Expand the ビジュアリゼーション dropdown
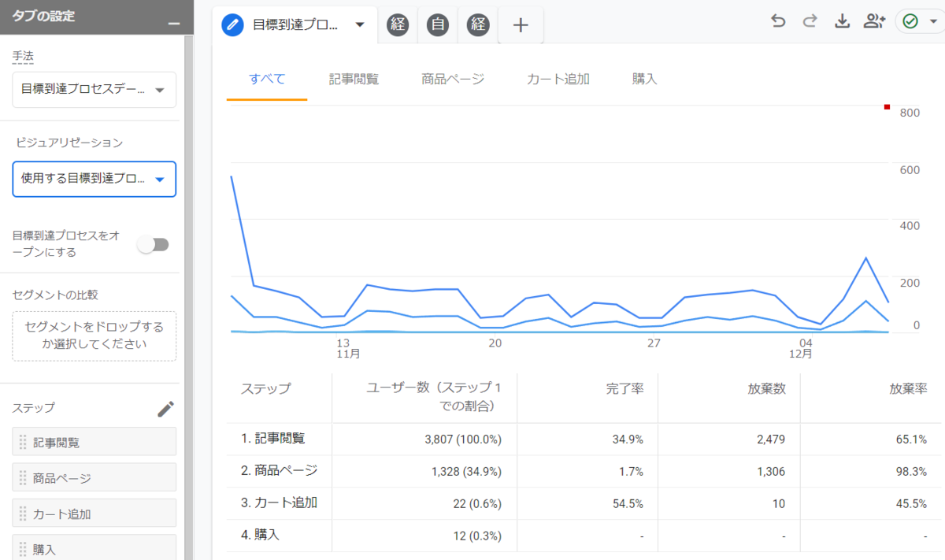This screenshot has height=560, width=945. click(x=94, y=180)
